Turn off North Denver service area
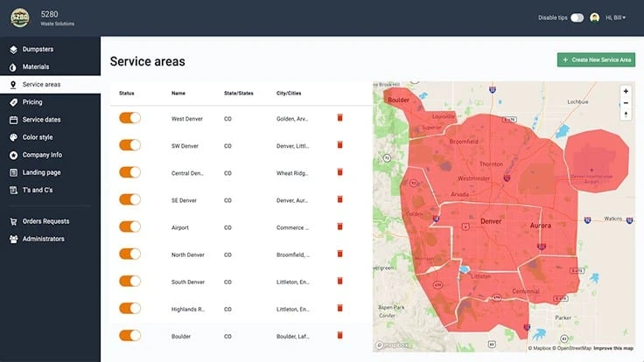Viewport: 644px width, 362px height. [129, 254]
